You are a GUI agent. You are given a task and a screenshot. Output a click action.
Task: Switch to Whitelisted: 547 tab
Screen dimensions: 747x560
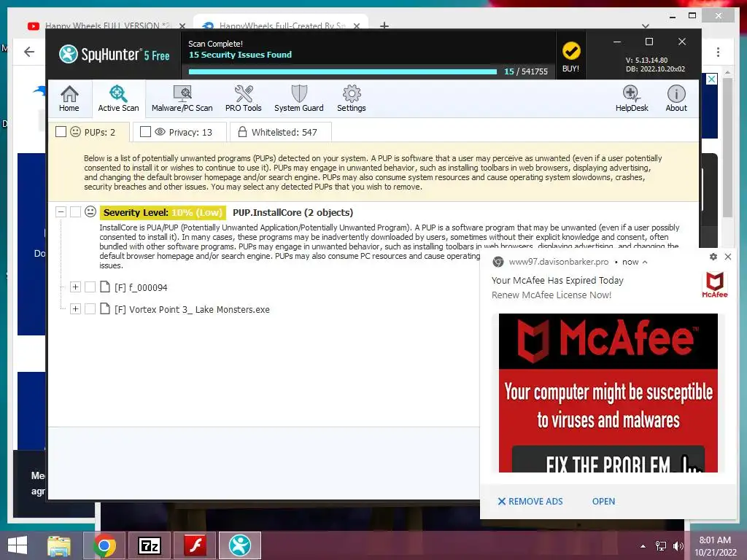tap(280, 132)
